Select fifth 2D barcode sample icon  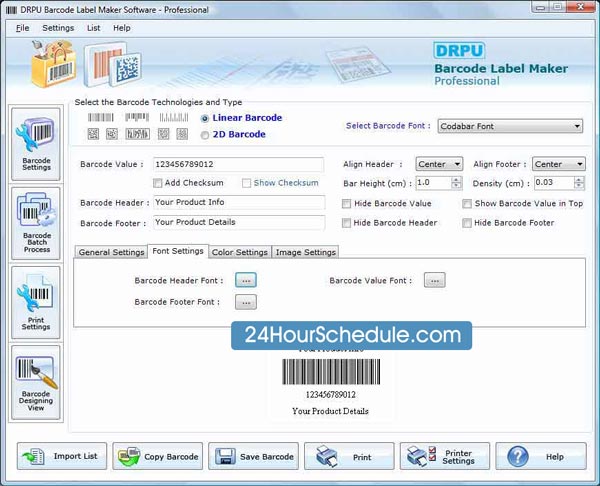(x=182, y=134)
